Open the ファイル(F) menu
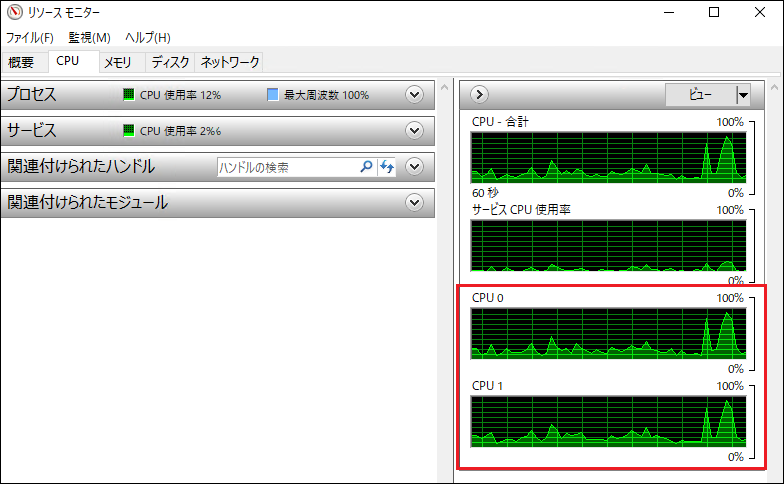Image resolution: width=784 pixels, height=484 pixels. coord(29,38)
